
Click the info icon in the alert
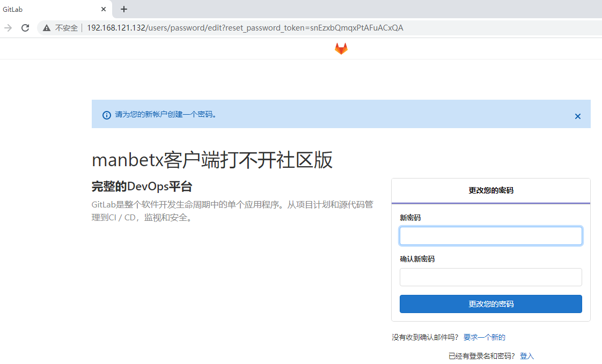(107, 115)
